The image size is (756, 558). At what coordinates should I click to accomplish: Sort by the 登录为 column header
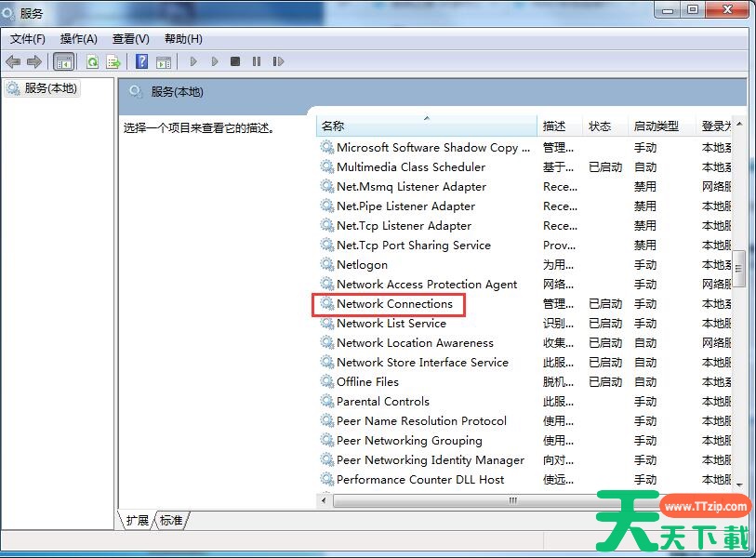tap(714, 126)
